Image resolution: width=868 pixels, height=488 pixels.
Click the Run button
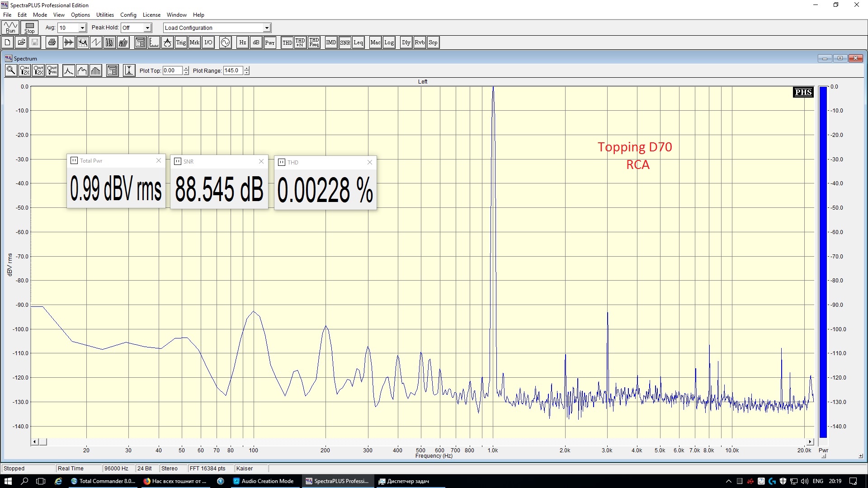tap(10, 28)
